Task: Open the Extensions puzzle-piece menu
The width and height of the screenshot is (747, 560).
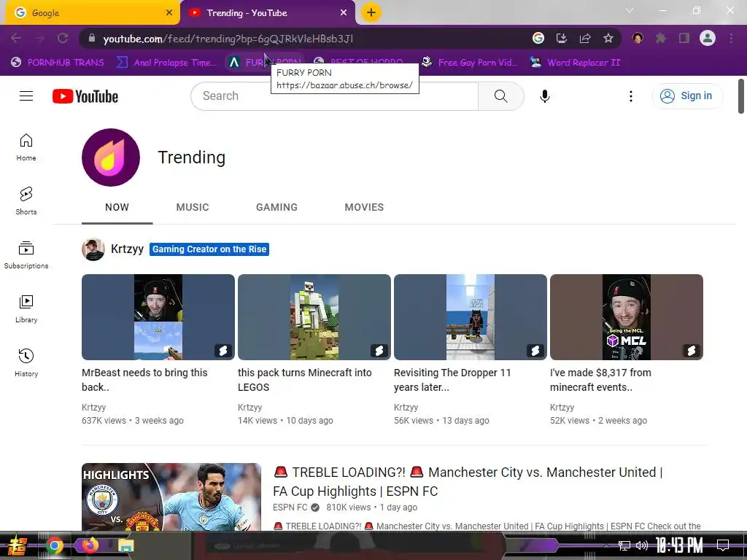Action: (x=661, y=38)
